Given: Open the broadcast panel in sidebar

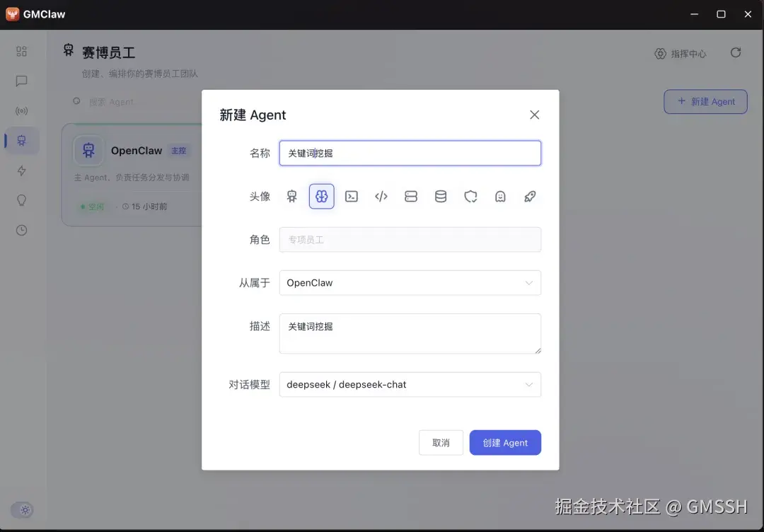Looking at the screenshot, I should [21, 110].
